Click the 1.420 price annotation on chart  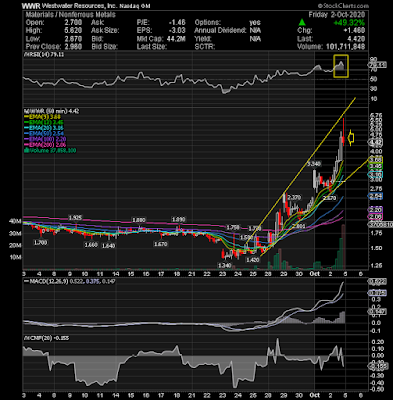coord(252,260)
